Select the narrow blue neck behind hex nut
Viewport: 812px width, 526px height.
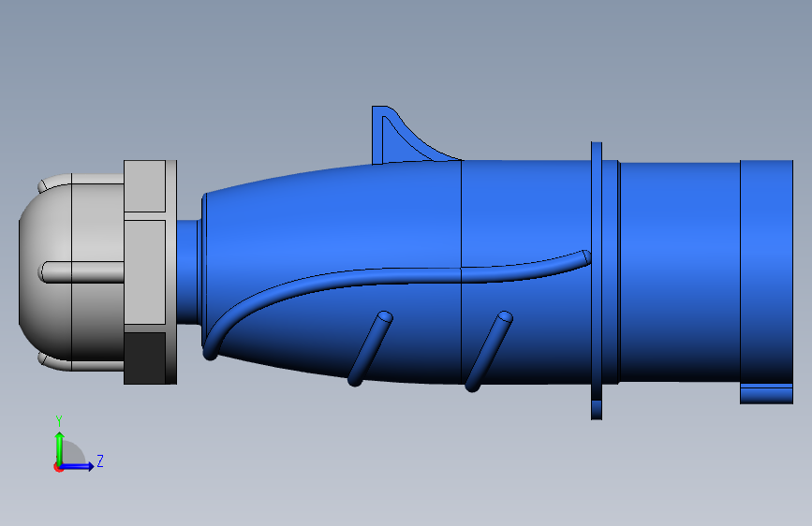tap(188, 272)
